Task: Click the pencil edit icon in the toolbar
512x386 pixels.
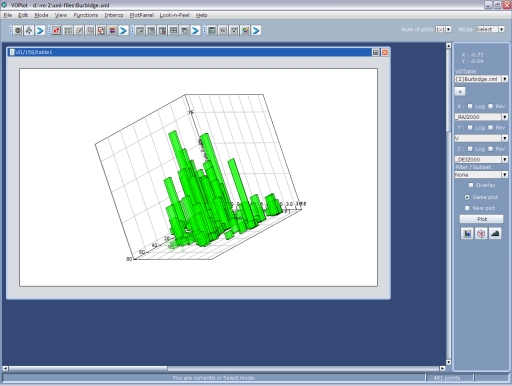Action: coord(79,31)
